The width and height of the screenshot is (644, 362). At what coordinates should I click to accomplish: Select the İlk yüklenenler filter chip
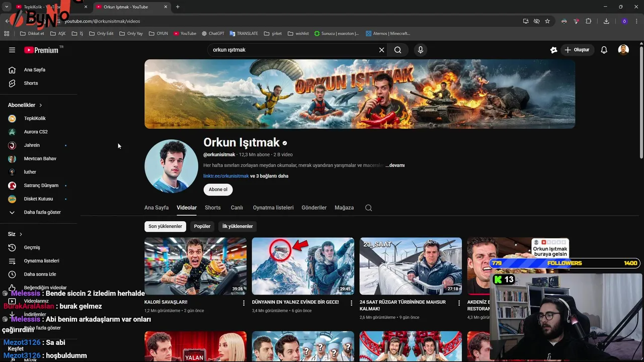click(x=237, y=226)
